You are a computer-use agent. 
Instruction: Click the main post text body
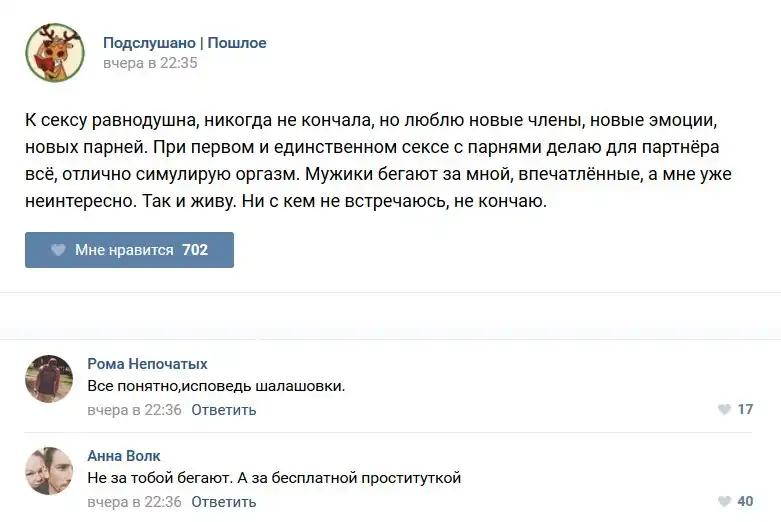pos(378,161)
